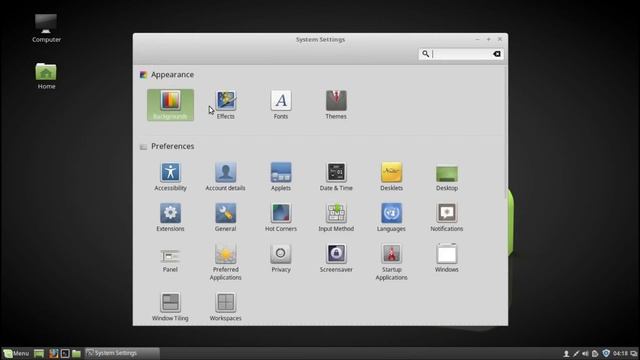Launch the Firefox panel launcher
The height and width of the screenshot is (360, 640).
(x=53, y=353)
